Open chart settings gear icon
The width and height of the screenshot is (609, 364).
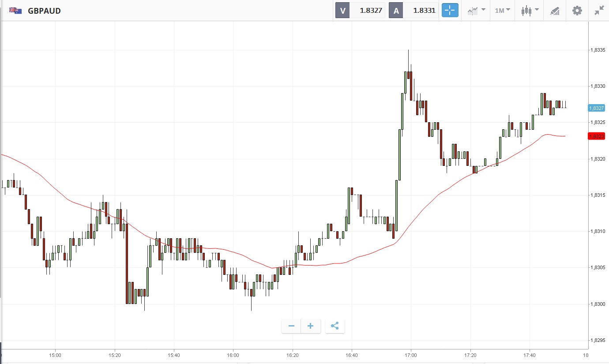point(577,11)
